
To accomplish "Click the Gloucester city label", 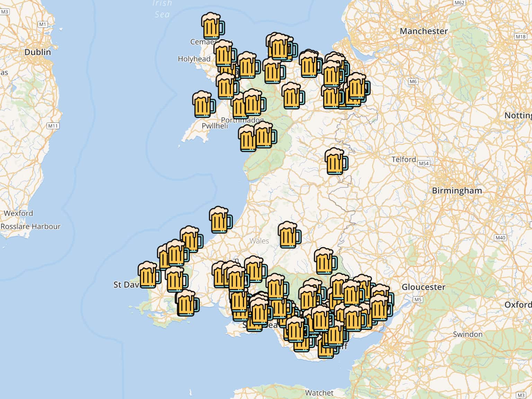I will point(423,287).
